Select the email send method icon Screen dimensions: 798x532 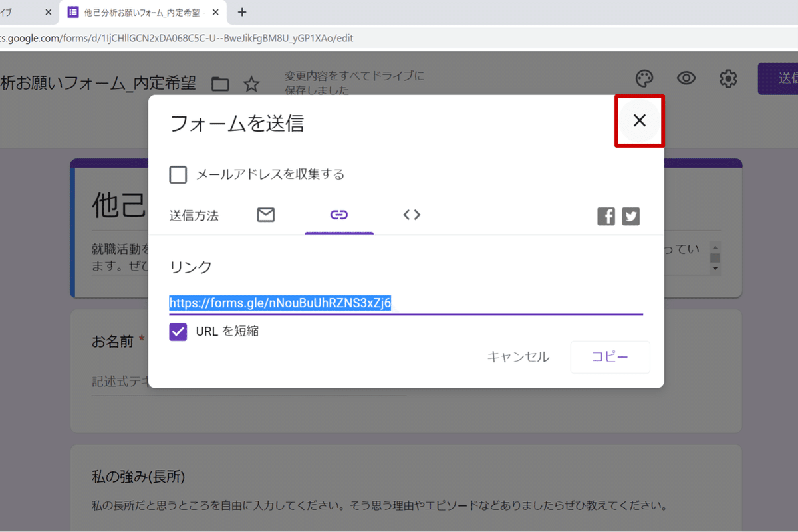(x=266, y=215)
